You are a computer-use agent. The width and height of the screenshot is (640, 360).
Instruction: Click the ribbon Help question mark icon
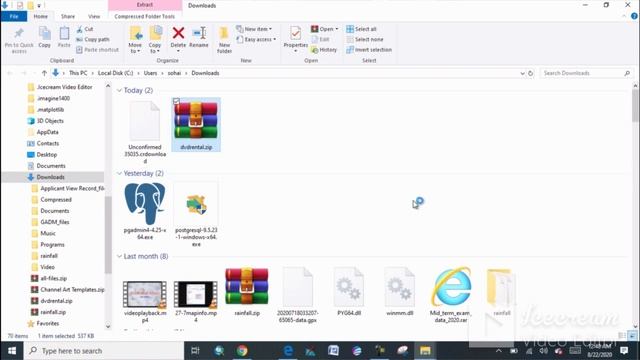(x=634, y=16)
